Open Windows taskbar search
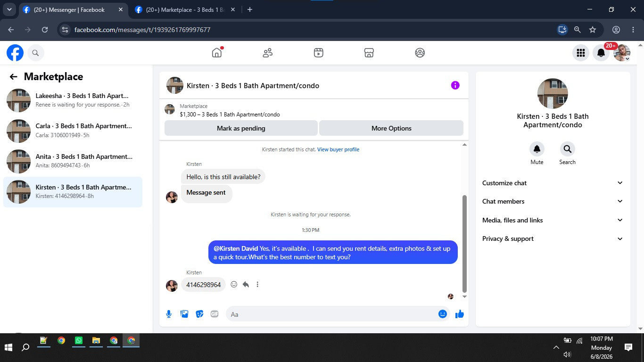 [x=25, y=347]
